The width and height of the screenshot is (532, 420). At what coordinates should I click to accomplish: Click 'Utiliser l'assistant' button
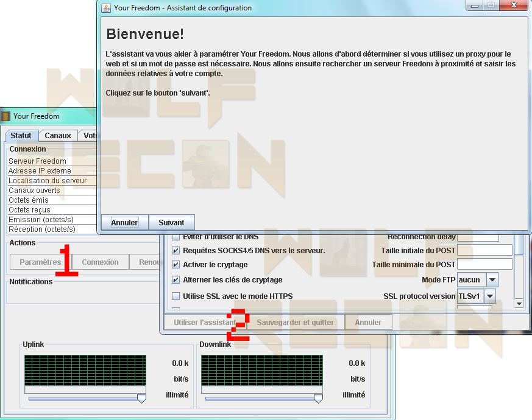pos(205,322)
